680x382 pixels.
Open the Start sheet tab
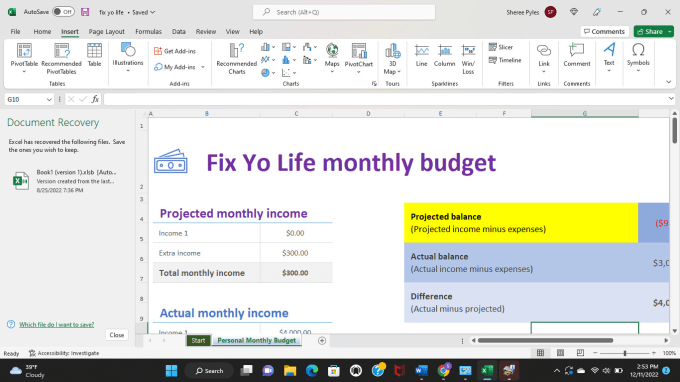[198, 341]
